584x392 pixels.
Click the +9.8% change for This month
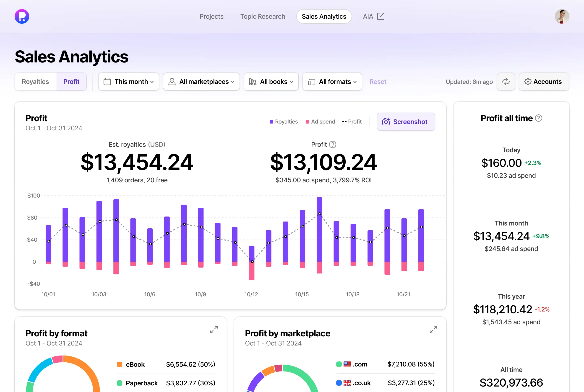(x=541, y=236)
